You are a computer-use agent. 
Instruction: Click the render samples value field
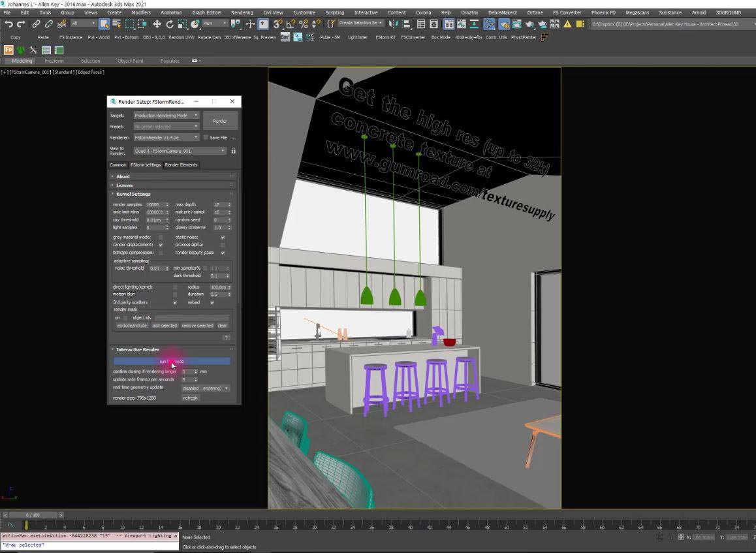click(x=155, y=204)
